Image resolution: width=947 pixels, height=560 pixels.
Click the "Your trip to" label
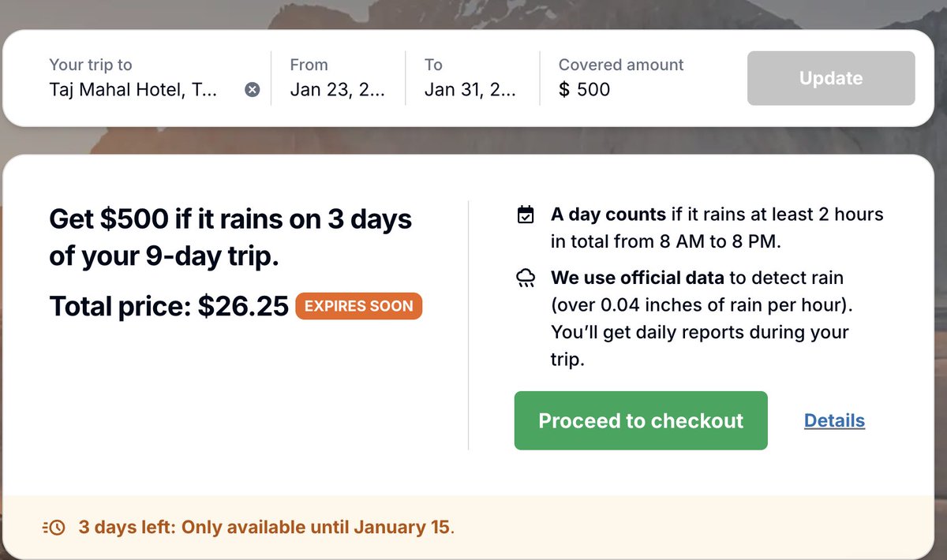[91, 65]
